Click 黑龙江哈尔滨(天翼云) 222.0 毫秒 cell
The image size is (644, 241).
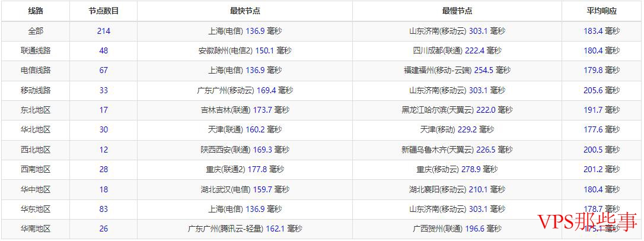pyautogui.click(x=457, y=110)
